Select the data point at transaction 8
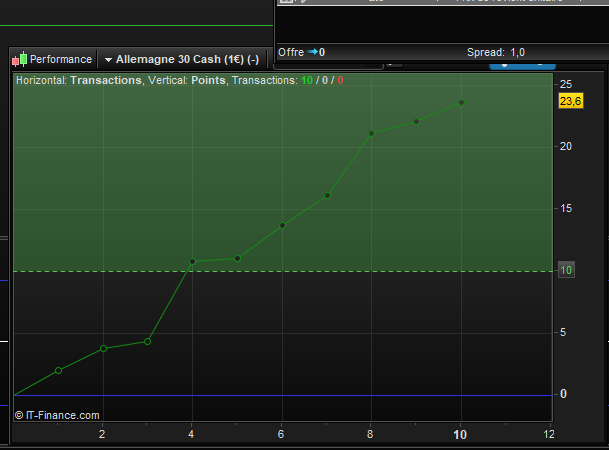609x450 pixels. (x=371, y=134)
